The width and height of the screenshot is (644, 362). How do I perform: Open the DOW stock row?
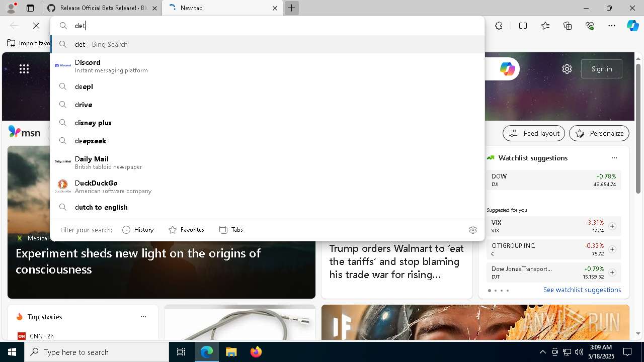pos(553,180)
